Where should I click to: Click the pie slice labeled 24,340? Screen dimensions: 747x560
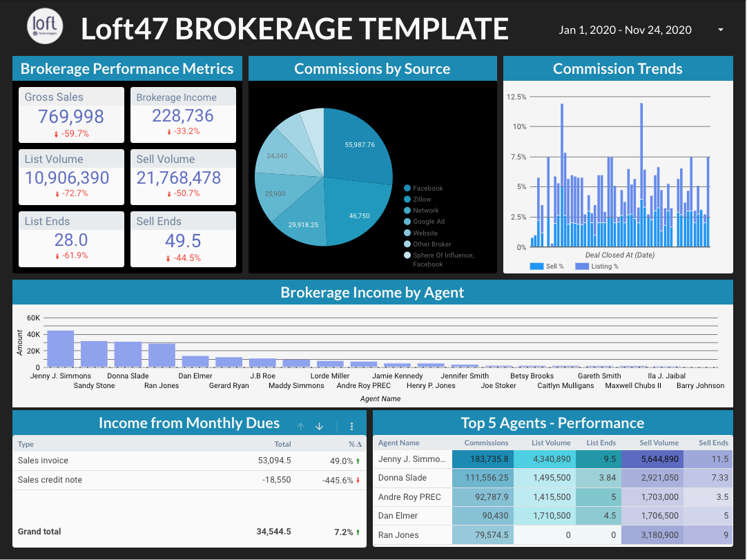[277, 155]
